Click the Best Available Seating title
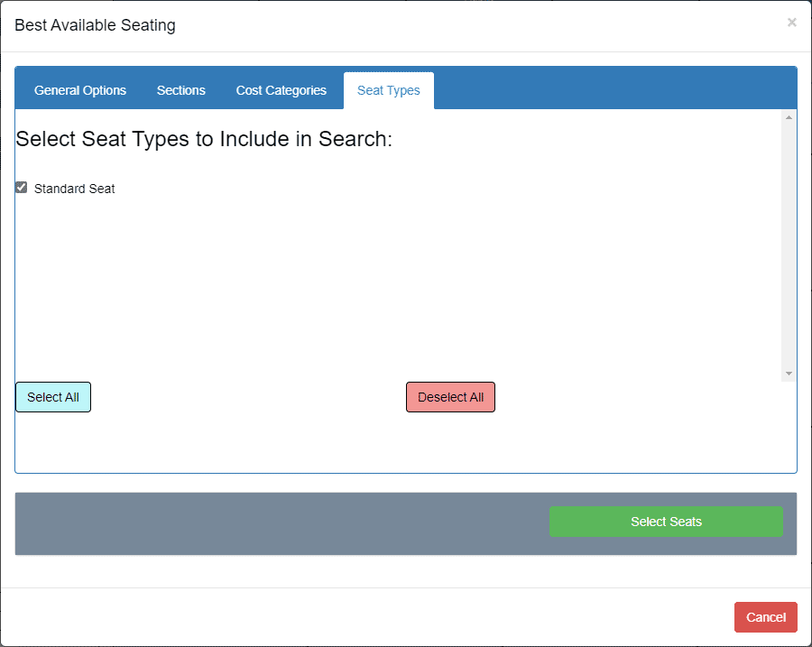This screenshot has height=647, width=812. [96, 25]
